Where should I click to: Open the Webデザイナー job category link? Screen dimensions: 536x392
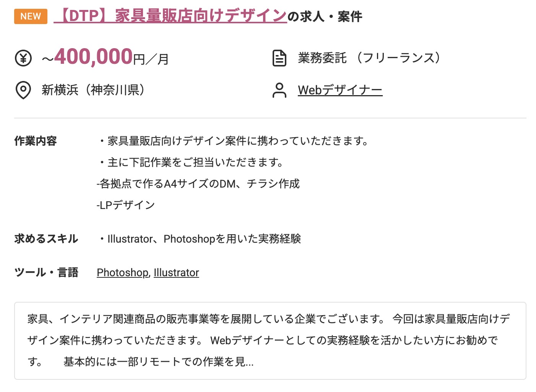pos(340,90)
